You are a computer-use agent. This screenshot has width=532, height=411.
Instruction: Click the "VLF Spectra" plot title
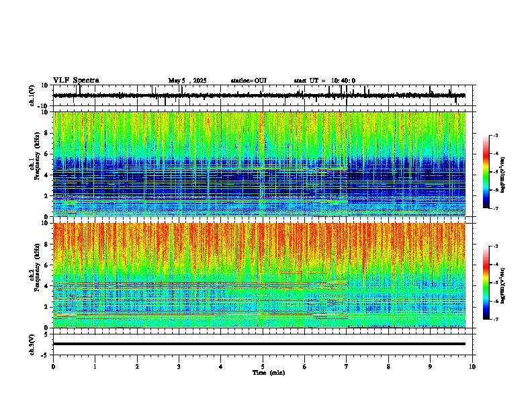click(x=76, y=81)
